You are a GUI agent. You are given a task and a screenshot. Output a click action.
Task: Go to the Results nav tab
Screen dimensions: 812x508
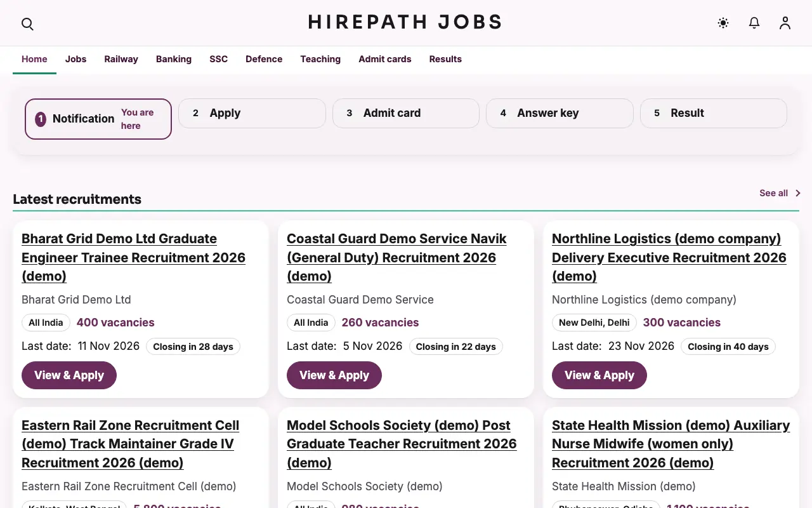tap(445, 59)
